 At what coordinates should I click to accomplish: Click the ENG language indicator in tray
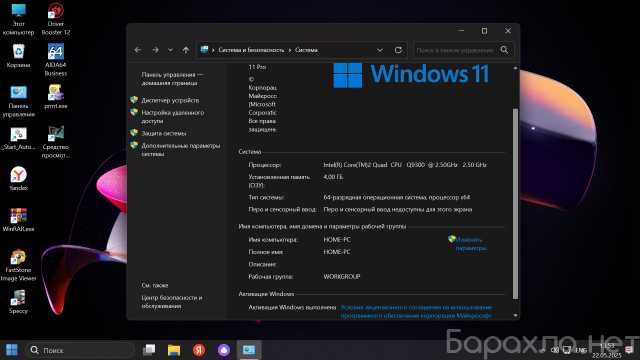click(x=581, y=350)
